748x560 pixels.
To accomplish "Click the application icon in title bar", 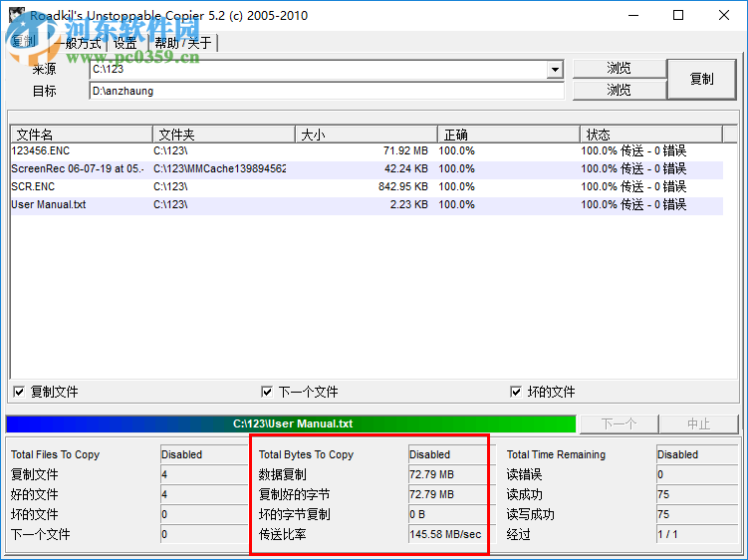I will 16,15.
